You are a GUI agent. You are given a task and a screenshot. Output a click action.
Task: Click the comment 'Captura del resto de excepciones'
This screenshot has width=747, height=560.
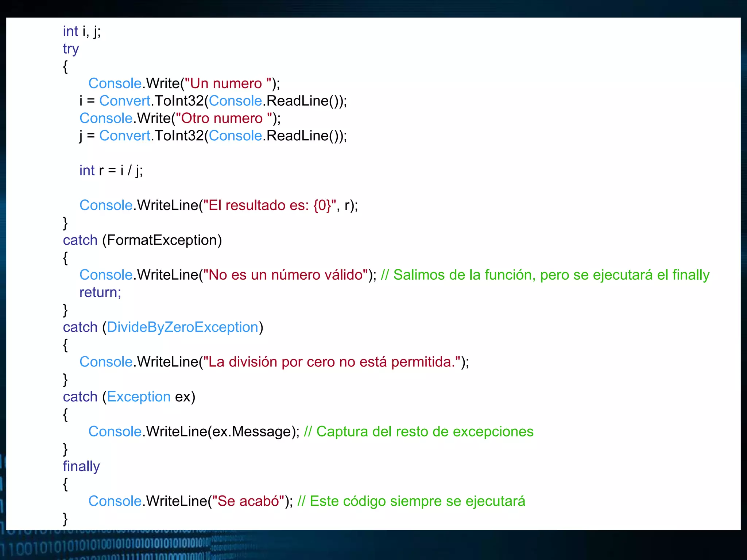pos(419,432)
